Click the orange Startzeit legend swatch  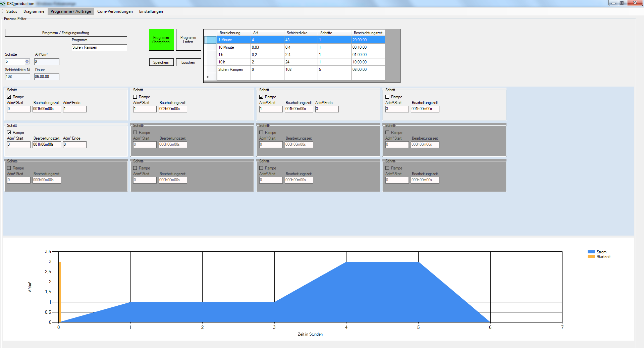(591, 257)
